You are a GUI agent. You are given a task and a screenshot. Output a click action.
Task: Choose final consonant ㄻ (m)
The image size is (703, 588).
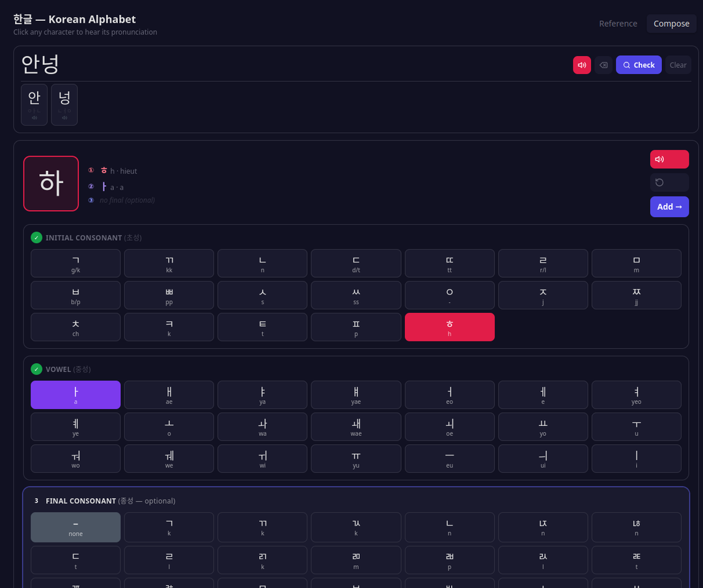pos(356,559)
